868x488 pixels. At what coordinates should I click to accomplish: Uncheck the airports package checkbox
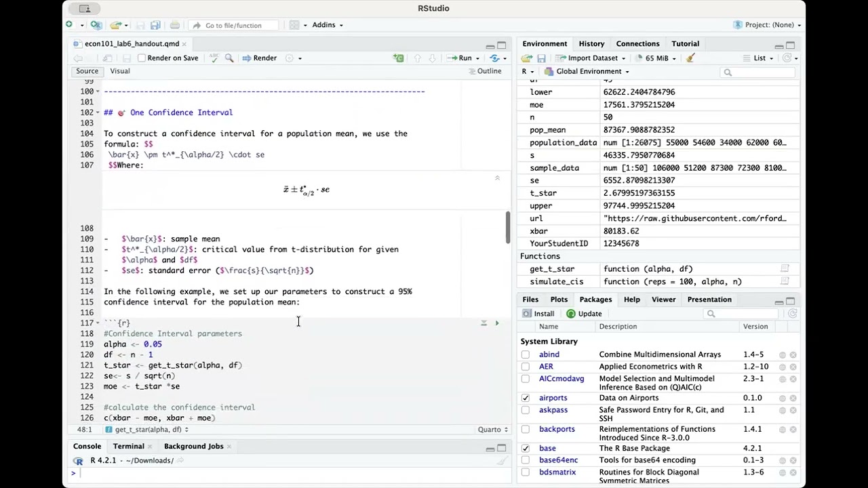coord(526,398)
